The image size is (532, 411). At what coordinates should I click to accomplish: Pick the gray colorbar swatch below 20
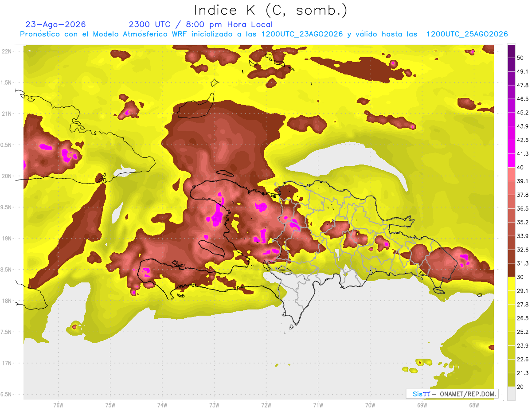click(511, 393)
